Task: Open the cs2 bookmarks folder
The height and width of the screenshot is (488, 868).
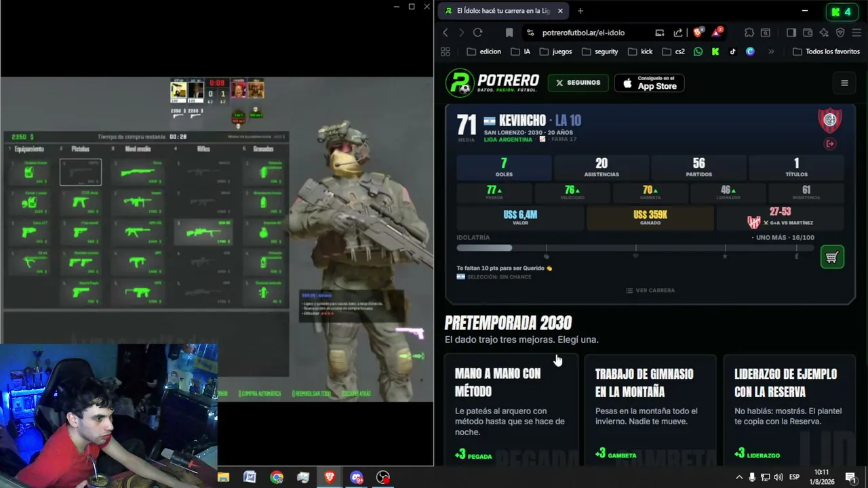Action: [673, 52]
